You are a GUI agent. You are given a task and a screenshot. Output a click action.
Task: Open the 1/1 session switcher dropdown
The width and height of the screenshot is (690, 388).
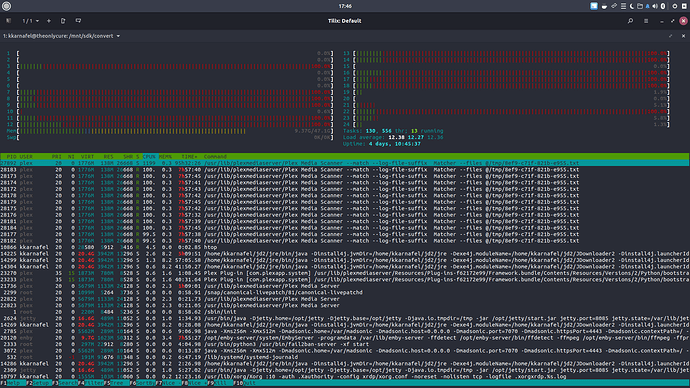pos(31,21)
